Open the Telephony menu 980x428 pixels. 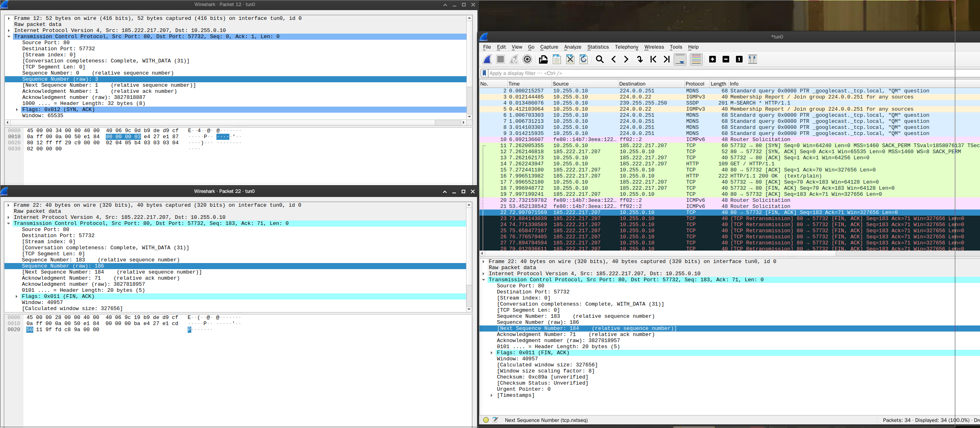[627, 47]
